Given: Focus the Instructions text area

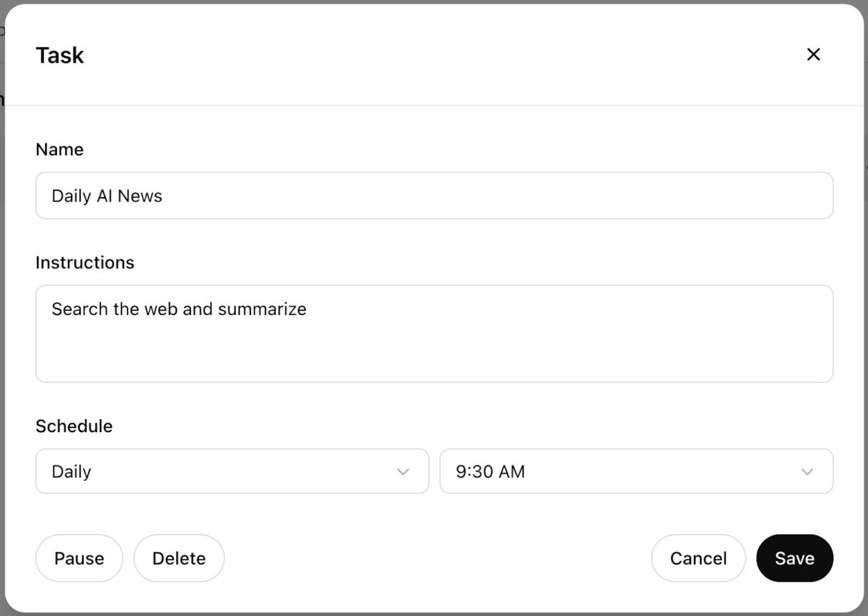Looking at the screenshot, I should pyautogui.click(x=434, y=334).
